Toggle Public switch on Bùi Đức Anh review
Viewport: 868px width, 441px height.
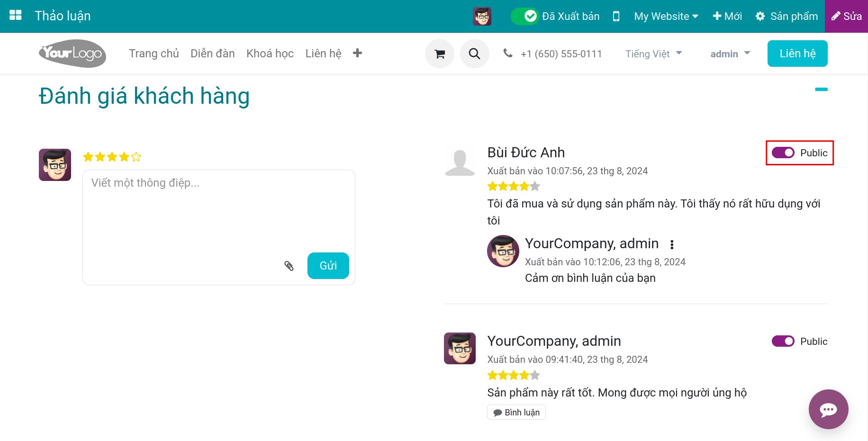pos(783,153)
